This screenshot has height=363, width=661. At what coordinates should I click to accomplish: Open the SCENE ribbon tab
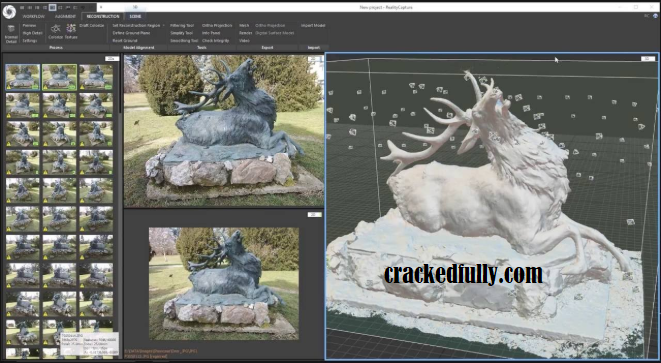pyautogui.click(x=135, y=16)
